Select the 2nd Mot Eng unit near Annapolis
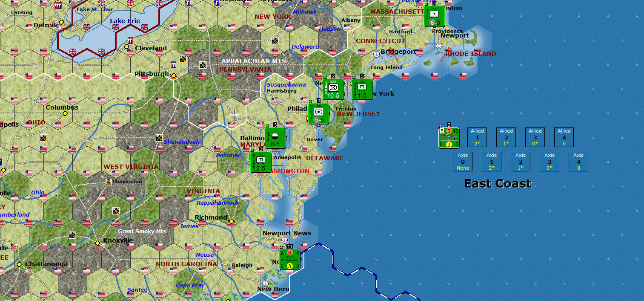The height and width of the screenshot is (301, 644). [261, 163]
